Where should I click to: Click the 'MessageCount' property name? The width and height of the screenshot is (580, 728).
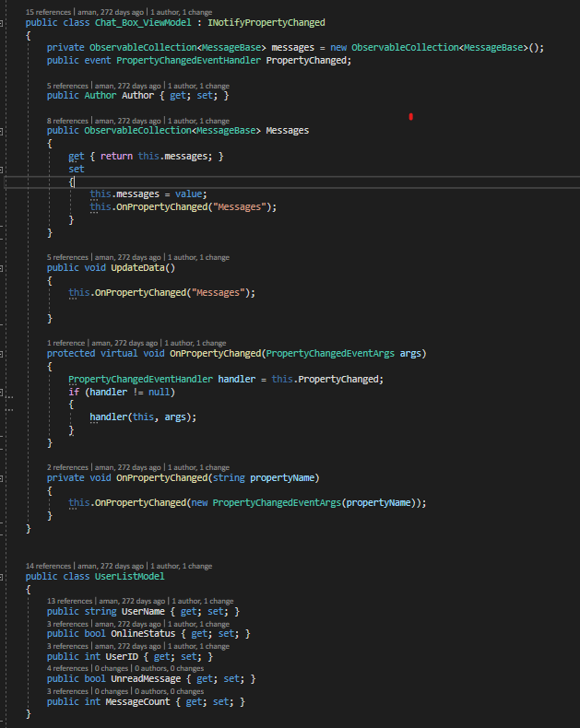tap(137, 702)
